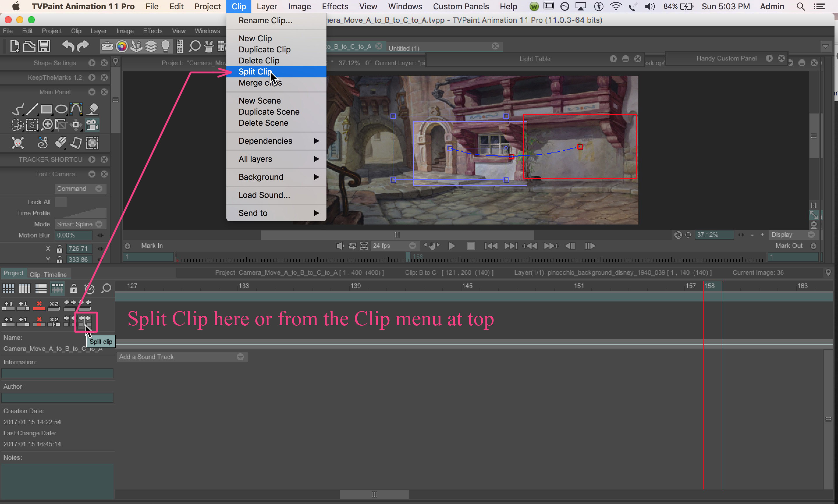Toggle the timeline lock padlock icon
838x504 pixels.
(x=74, y=289)
